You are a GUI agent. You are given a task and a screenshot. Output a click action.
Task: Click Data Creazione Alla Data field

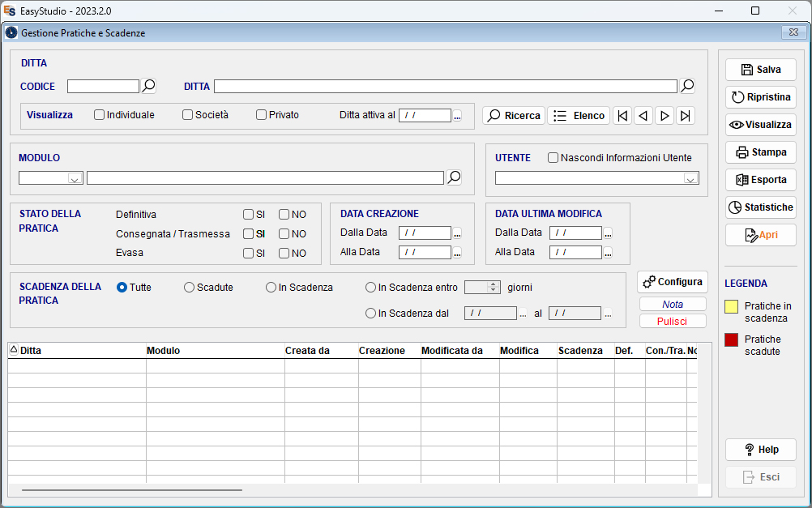(x=425, y=252)
